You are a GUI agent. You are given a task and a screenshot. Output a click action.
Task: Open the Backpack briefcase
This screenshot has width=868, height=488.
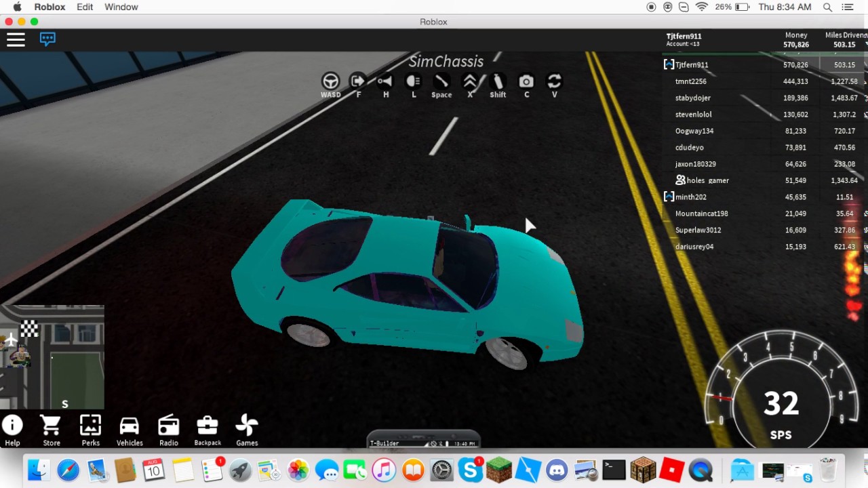click(x=208, y=430)
